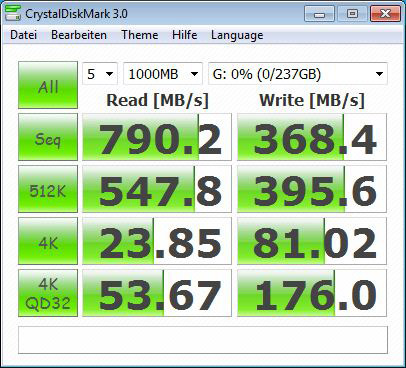
Task: Minimize the CrystalDiskMark window
Action: pyautogui.click(x=319, y=14)
